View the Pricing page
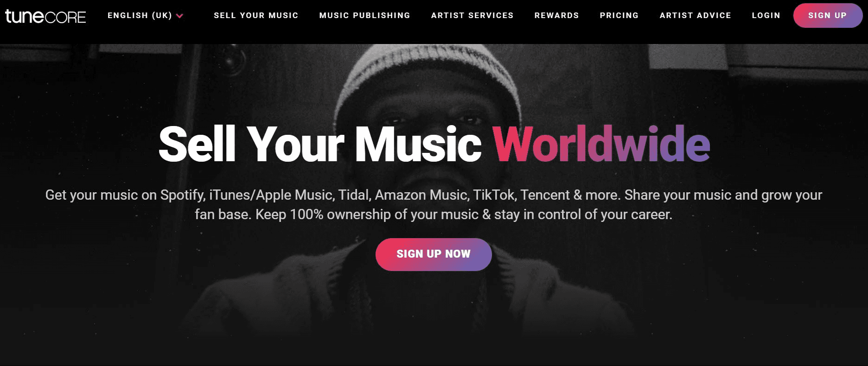This screenshot has width=868, height=366. tap(619, 15)
